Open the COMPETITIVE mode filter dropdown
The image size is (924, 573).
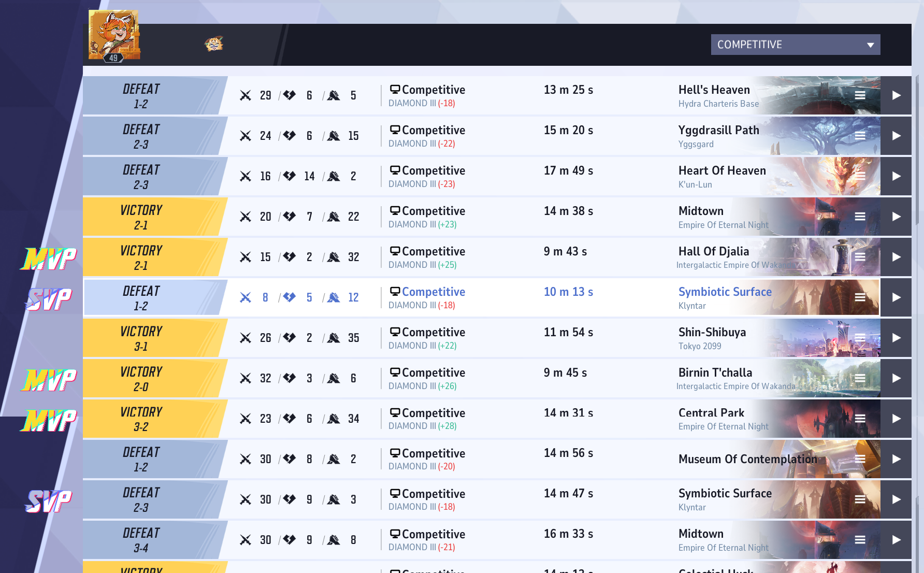click(x=796, y=45)
